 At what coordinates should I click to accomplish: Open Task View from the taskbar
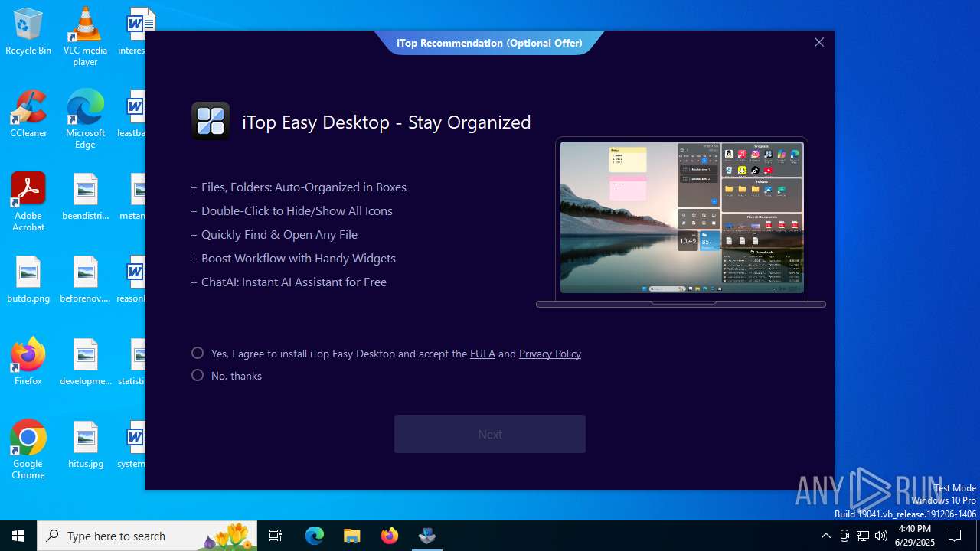click(276, 536)
